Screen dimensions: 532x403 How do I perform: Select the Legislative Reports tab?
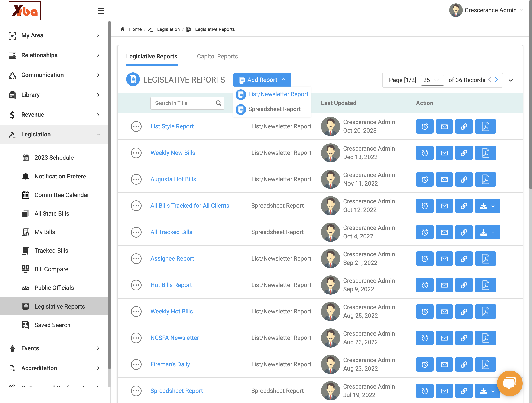click(152, 56)
